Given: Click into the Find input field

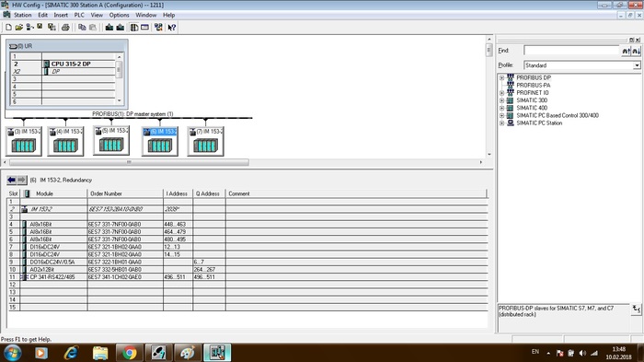Looking at the screenshot, I should click(x=571, y=51).
